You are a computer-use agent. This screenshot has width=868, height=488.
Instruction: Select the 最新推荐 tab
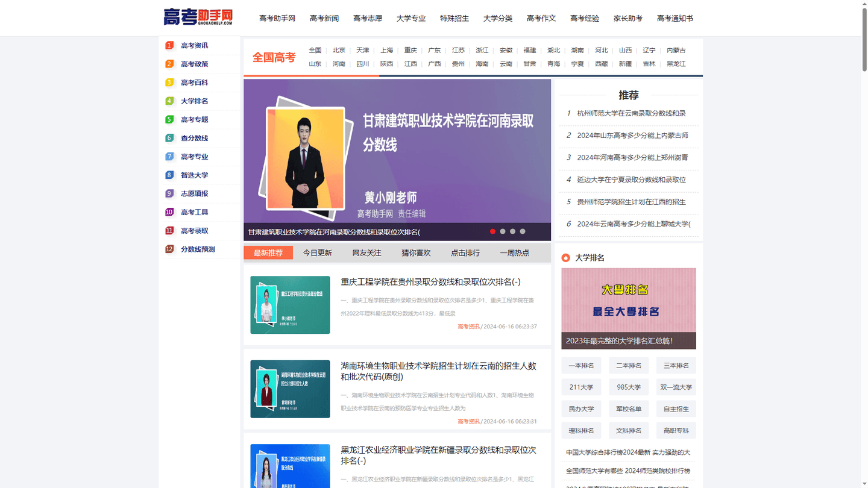268,253
